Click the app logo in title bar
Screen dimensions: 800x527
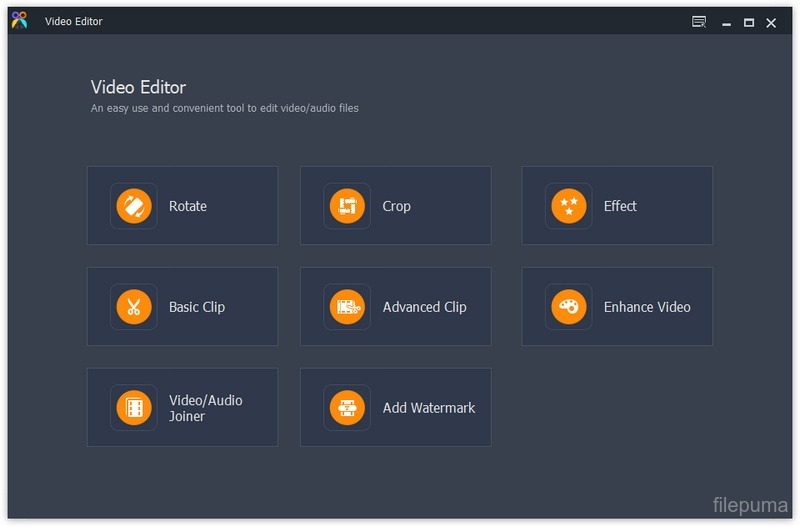click(20, 21)
